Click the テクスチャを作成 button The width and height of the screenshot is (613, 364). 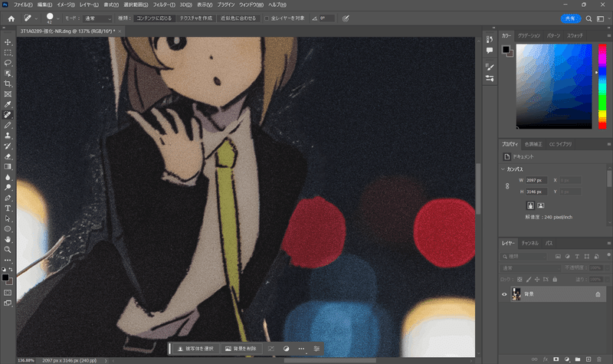pos(196,18)
